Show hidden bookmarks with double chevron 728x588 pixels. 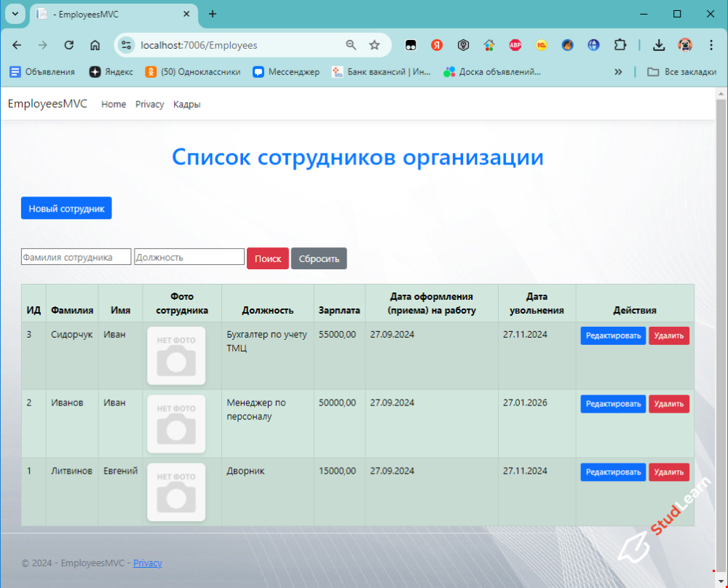(x=618, y=71)
